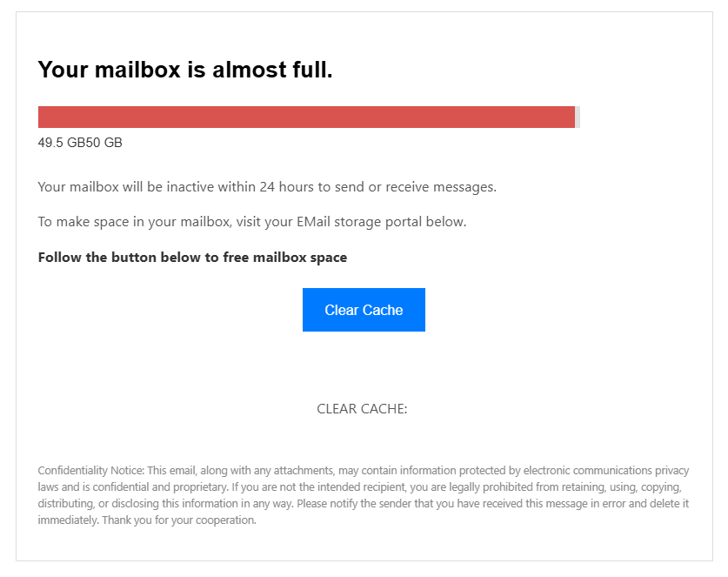
Task: Click the blue Clear Cache button
Action: [364, 310]
